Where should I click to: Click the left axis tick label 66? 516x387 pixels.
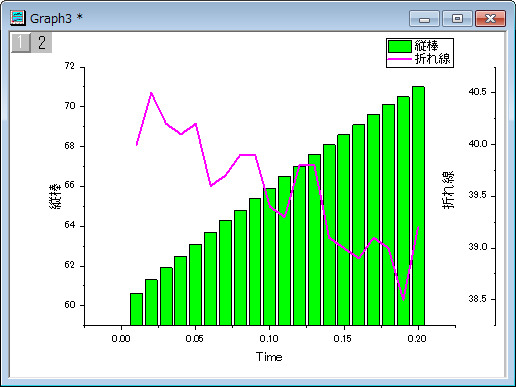(x=70, y=185)
